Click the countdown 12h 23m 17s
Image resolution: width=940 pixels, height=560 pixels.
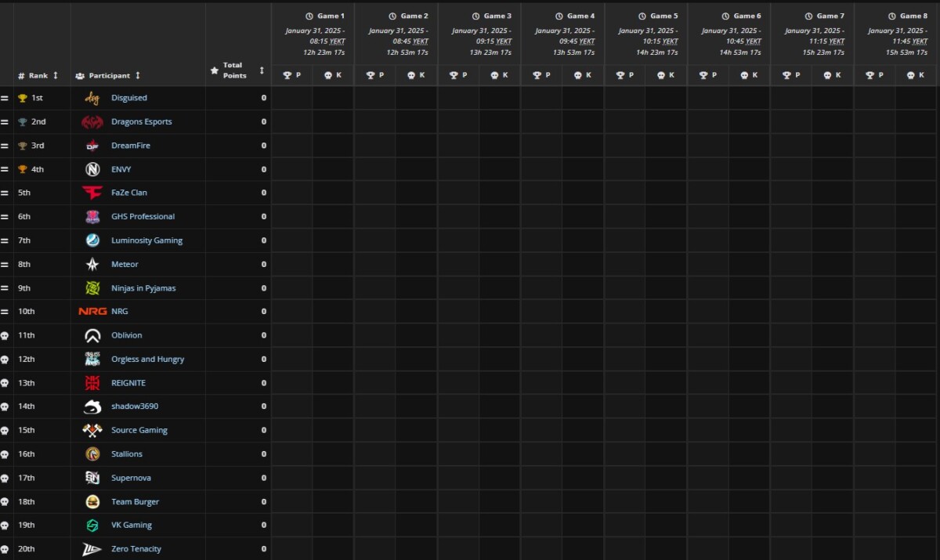point(324,52)
